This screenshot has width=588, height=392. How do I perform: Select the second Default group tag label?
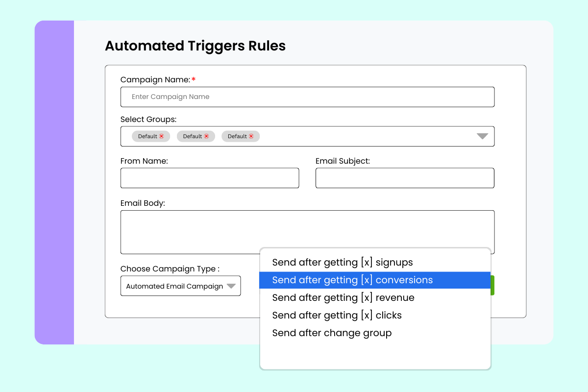192,136
